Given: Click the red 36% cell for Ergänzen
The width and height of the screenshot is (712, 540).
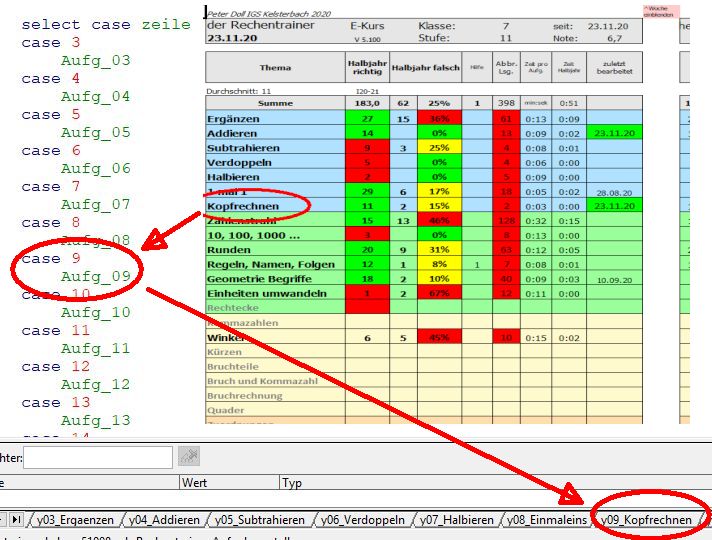Looking at the screenshot, I should click(438, 118).
